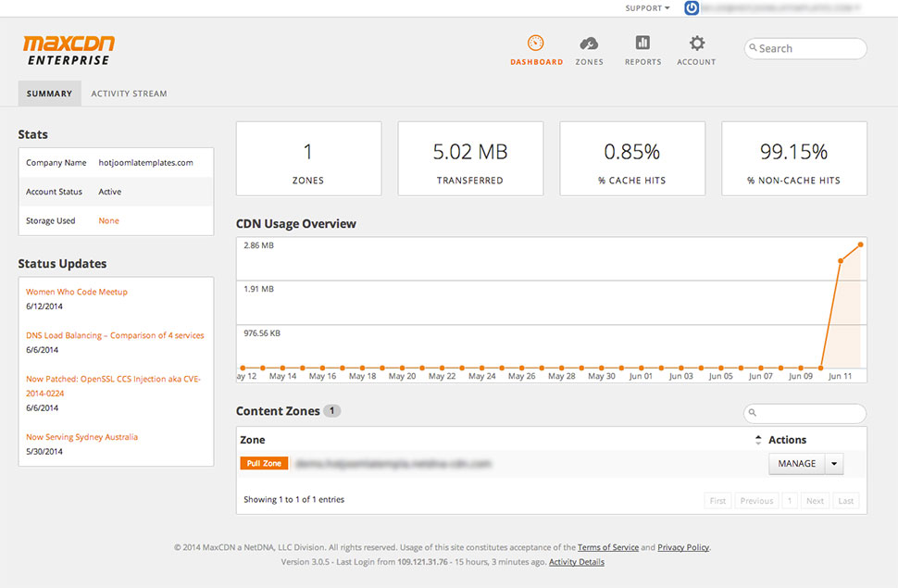The height and width of the screenshot is (588, 898).
Task: Click the Actions column header
Action: point(787,440)
